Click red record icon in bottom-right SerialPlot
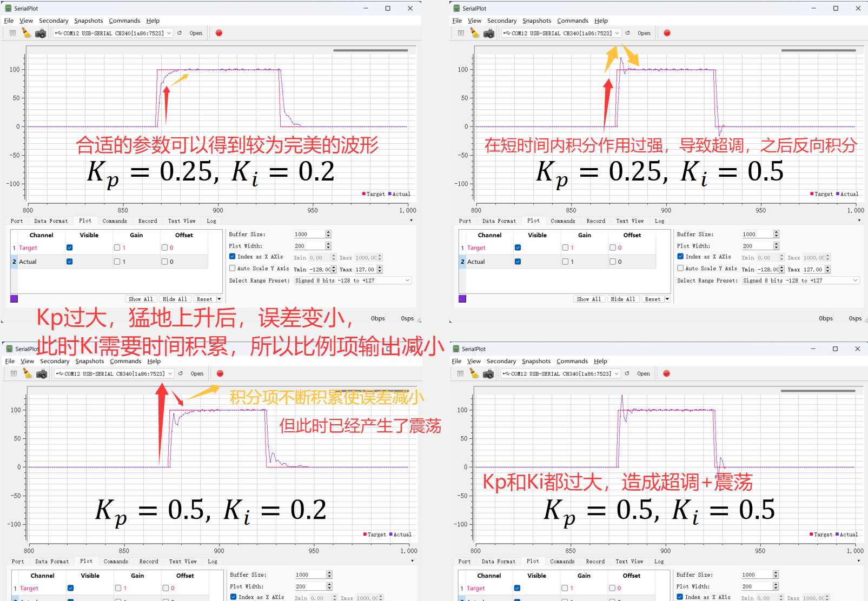The height and width of the screenshot is (601, 868). click(667, 373)
